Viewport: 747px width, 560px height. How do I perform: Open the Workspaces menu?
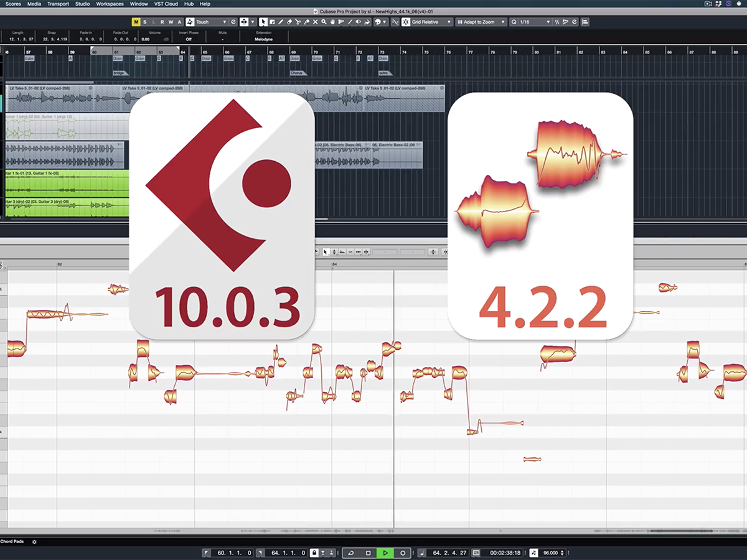click(x=110, y=4)
